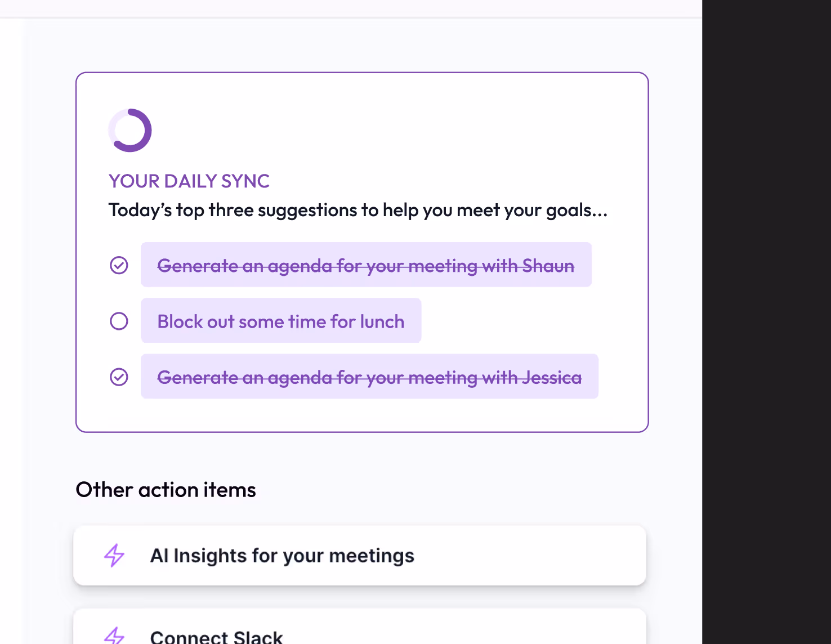Open 'Generate an agenda for your meeting with Shaun'
This screenshot has height=644, width=831.
pyautogui.click(x=365, y=265)
